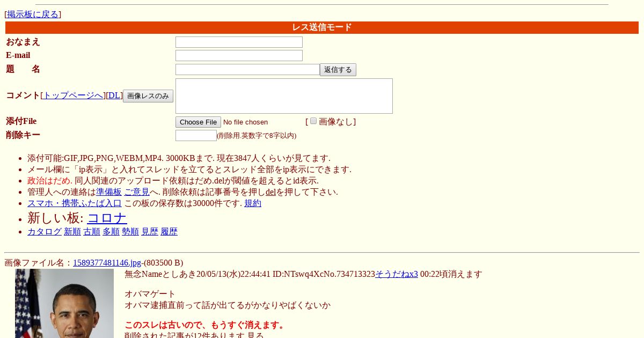Visit the ご意見 link
Viewport: 644px width, 338px height.
(137, 192)
